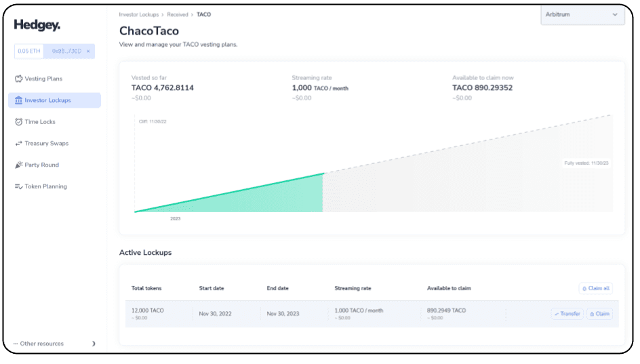
Task: Click the Other resources chevron arrow
Action: (x=94, y=344)
